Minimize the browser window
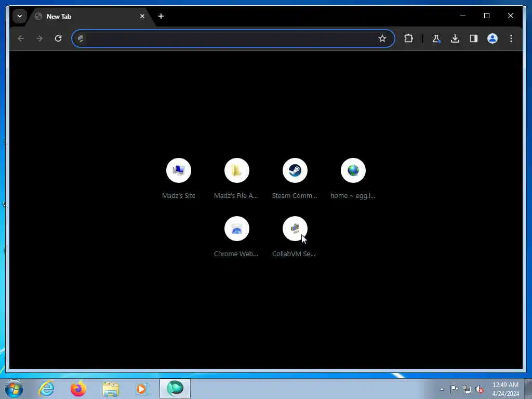This screenshot has height=399, width=532. coord(463,16)
